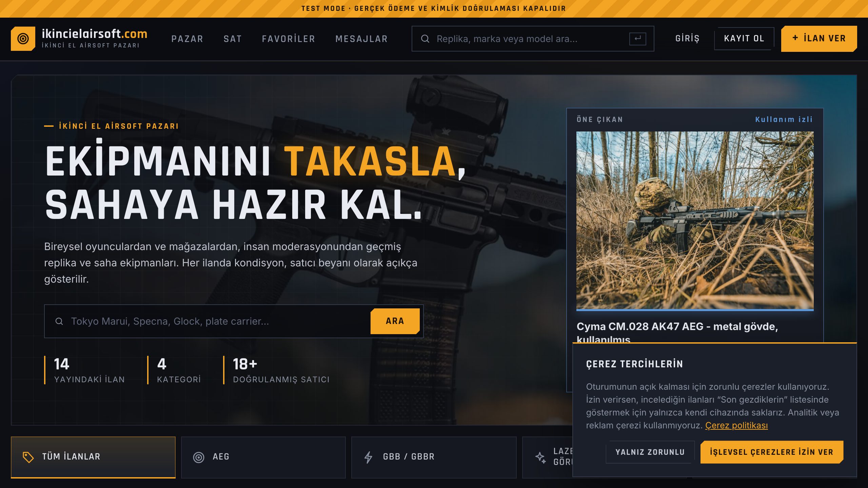
Task: Click the hero search magnifier icon
Action: coord(59,321)
